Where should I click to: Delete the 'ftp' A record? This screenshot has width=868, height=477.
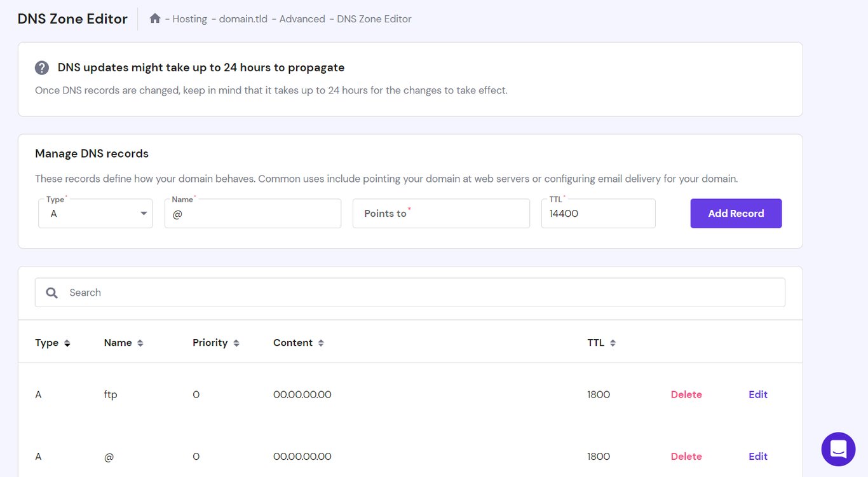(x=686, y=394)
